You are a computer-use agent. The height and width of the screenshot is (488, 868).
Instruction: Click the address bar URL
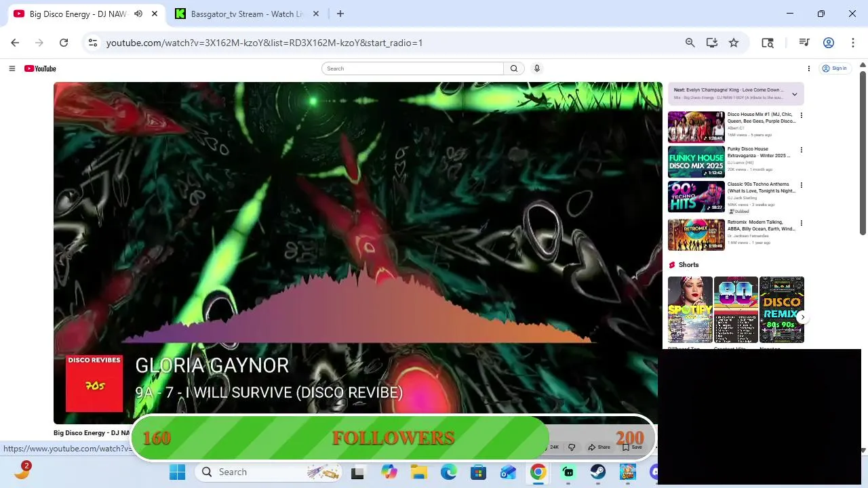click(x=264, y=43)
